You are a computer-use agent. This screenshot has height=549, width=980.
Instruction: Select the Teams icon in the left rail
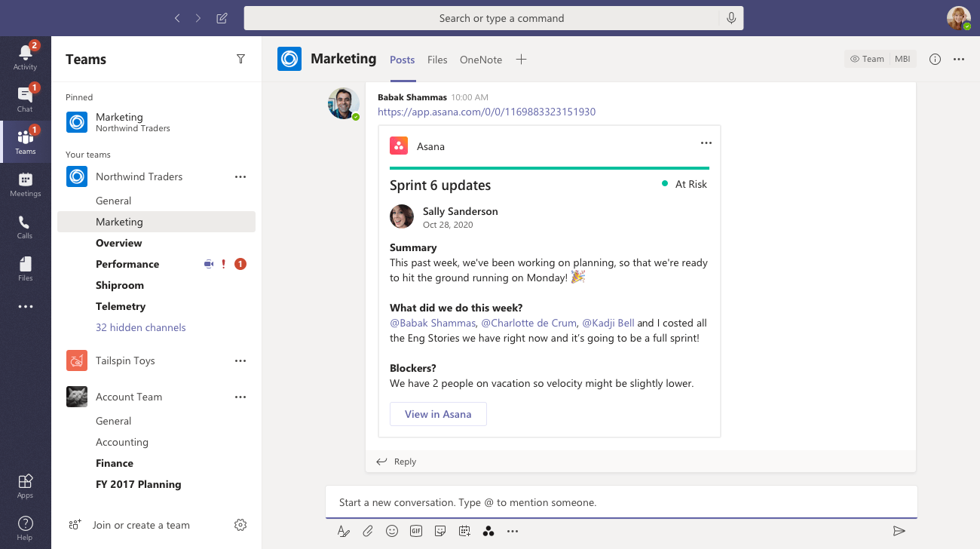[26, 142]
